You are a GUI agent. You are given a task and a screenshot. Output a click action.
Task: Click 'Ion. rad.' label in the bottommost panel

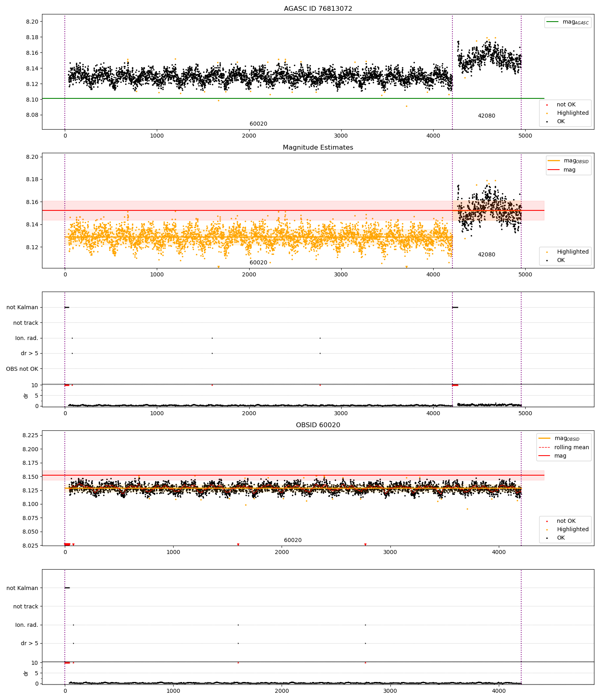click(x=27, y=625)
